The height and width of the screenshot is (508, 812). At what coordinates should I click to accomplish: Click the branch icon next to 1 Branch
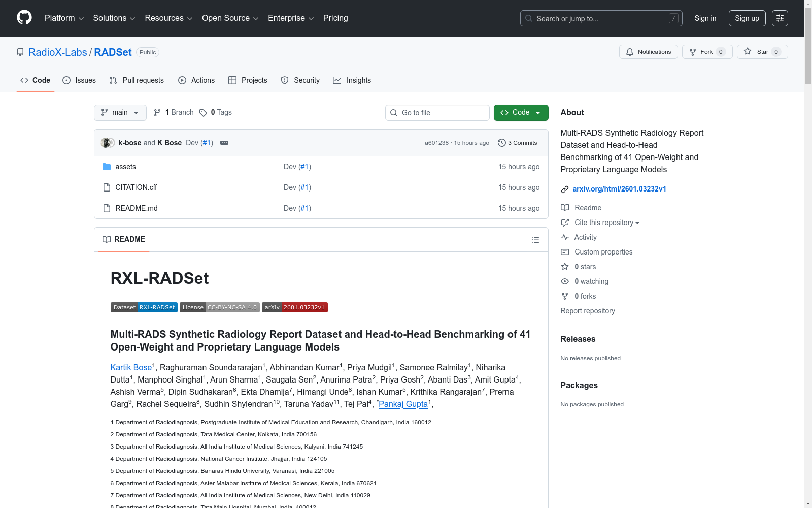157,113
